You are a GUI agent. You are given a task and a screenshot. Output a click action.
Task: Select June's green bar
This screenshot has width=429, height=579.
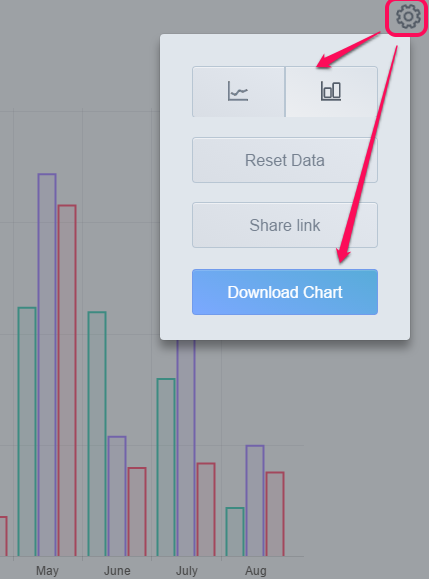click(97, 434)
